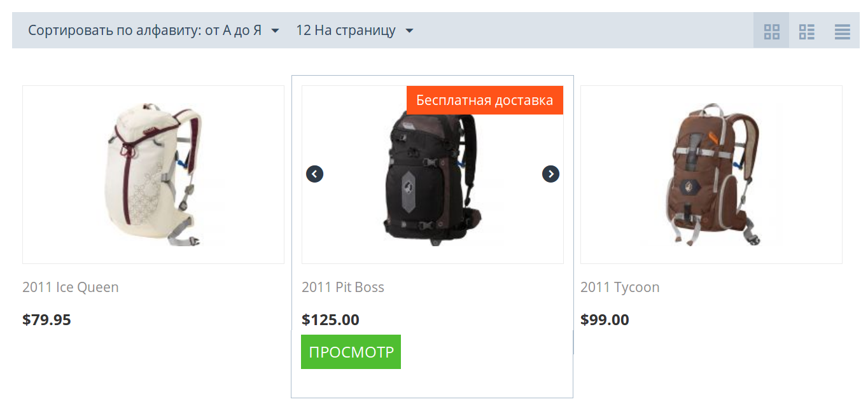Switch to the plain list view (horizontal lines icon)

(842, 31)
